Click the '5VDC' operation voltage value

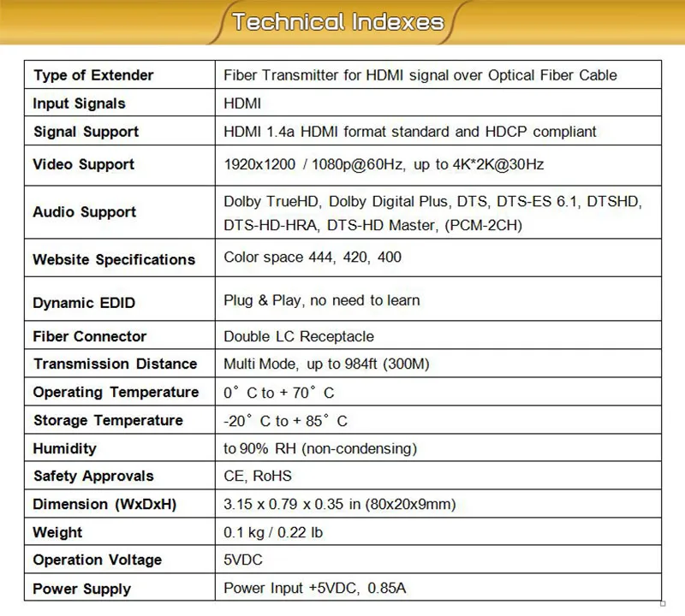point(243,560)
